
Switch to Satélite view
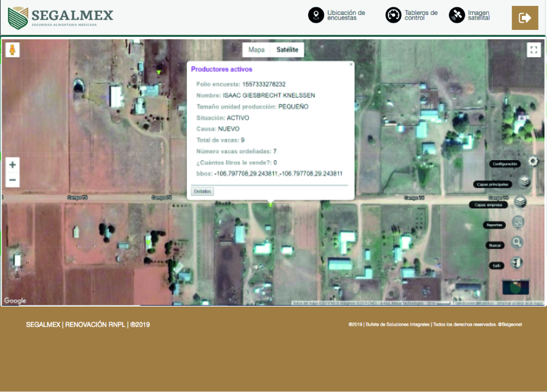point(287,50)
